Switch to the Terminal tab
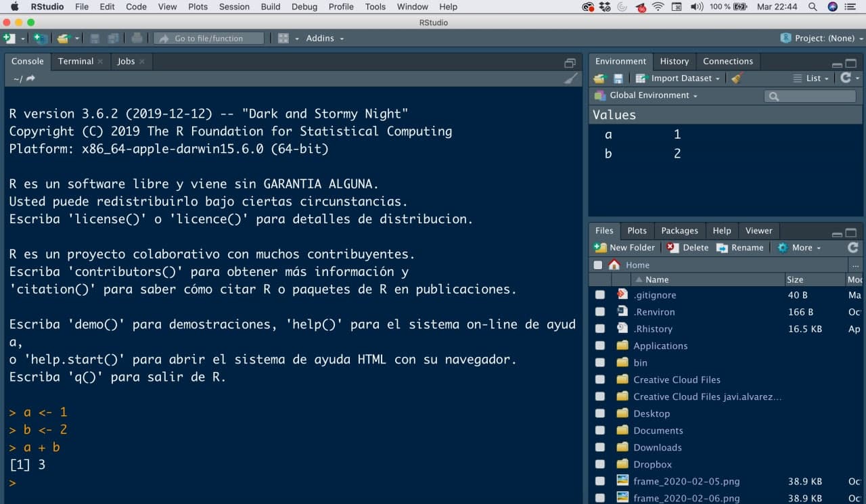 (x=75, y=61)
